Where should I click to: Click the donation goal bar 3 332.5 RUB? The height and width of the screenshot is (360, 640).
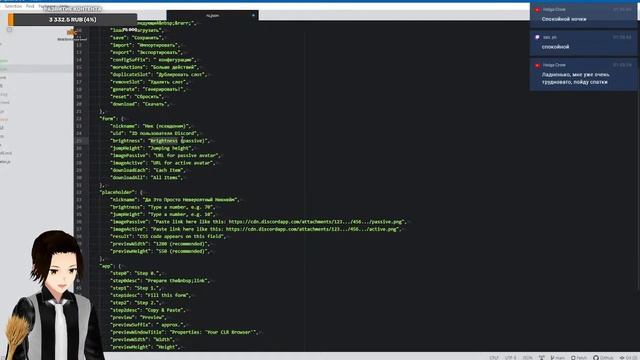pyautogui.click(x=73, y=20)
